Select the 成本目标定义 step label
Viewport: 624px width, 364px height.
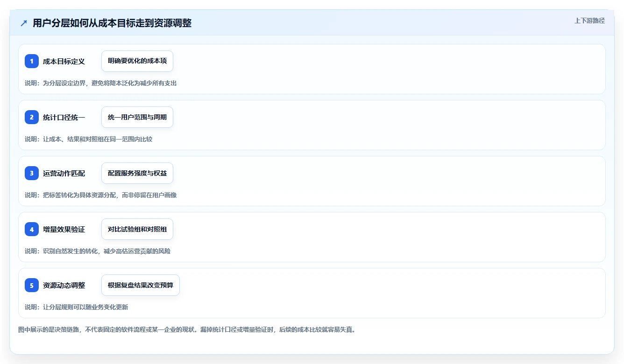(x=64, y=61)
